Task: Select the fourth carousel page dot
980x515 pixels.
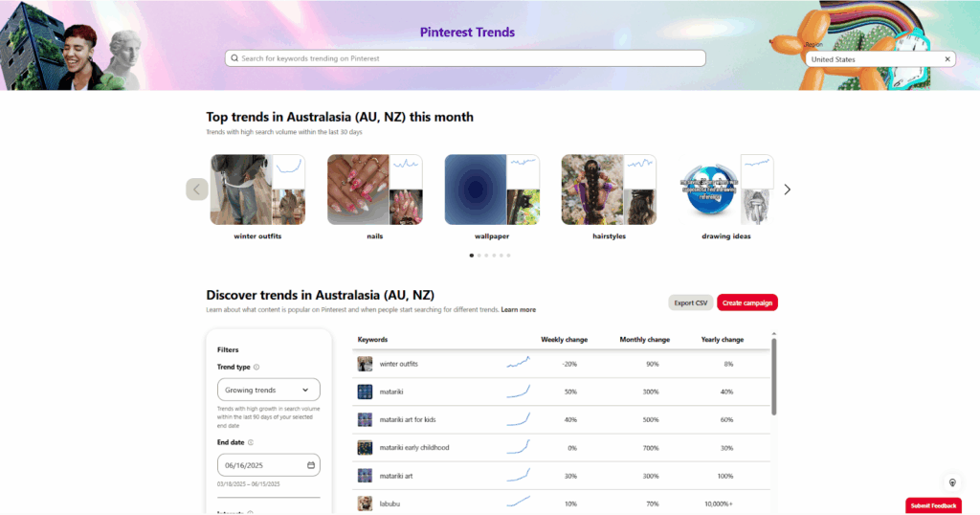Action: click(494, 255)
